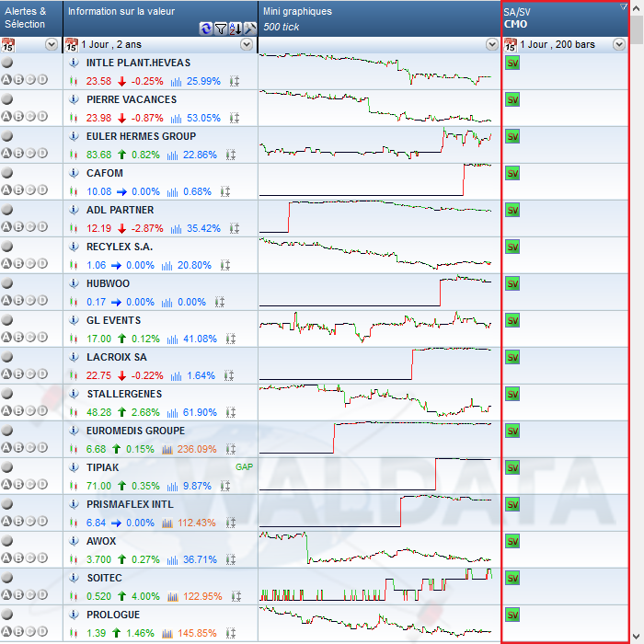This screenshot has width=644, height=644.
Task: Click SV signal icon for PROLOGUE
Action: [x=512, y=615]
